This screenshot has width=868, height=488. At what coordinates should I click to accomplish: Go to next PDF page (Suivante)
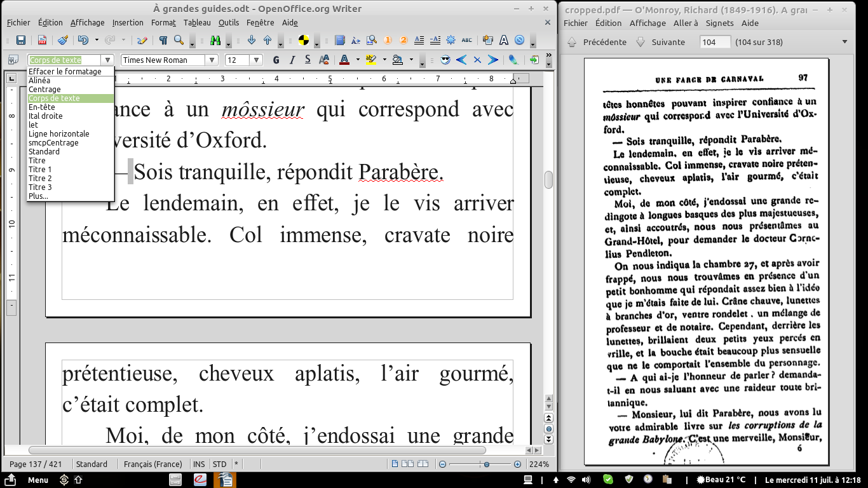[661, 42]
